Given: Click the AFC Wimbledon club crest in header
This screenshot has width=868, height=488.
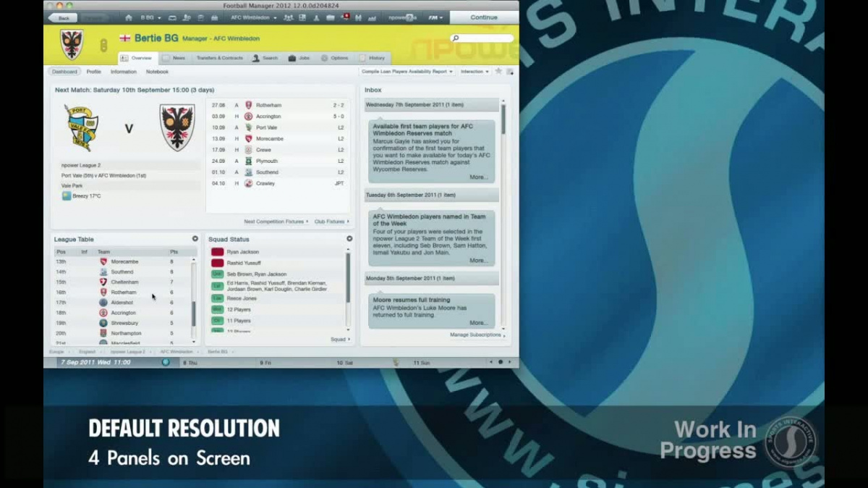Looking at the screenshot, I should pyautogui.click(x=72, y=44).
